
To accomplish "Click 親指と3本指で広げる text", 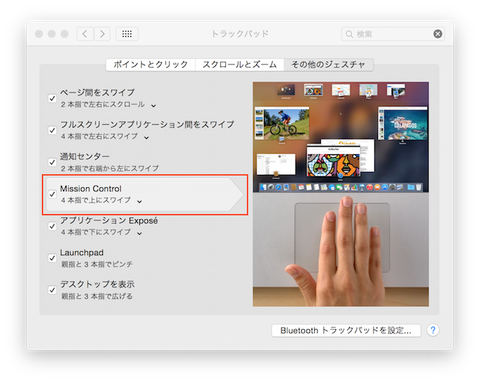I will (97, 296).
